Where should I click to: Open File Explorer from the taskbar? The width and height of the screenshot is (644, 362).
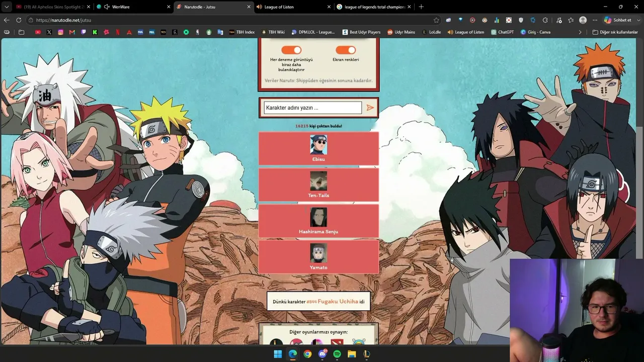click(x=352, y=354)
